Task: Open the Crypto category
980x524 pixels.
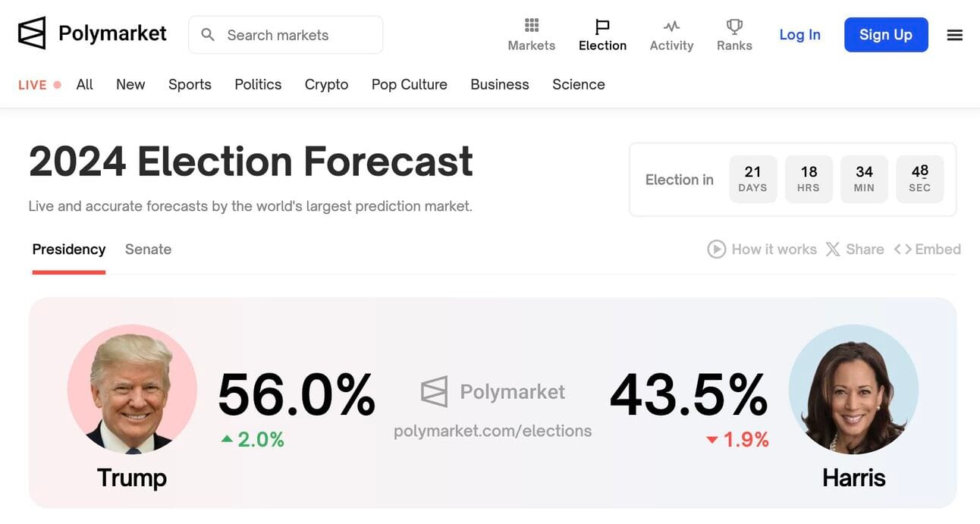Action: point(326,84)
